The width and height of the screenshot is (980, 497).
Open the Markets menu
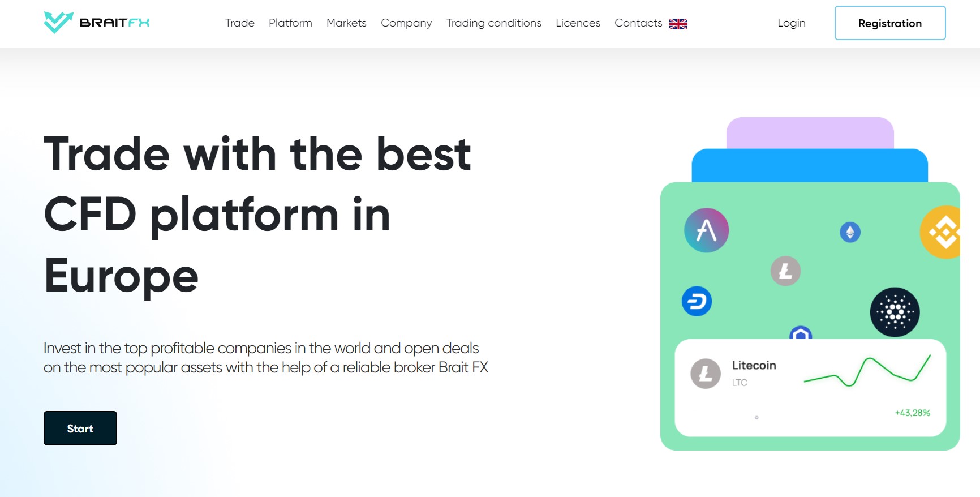[346, 23]
